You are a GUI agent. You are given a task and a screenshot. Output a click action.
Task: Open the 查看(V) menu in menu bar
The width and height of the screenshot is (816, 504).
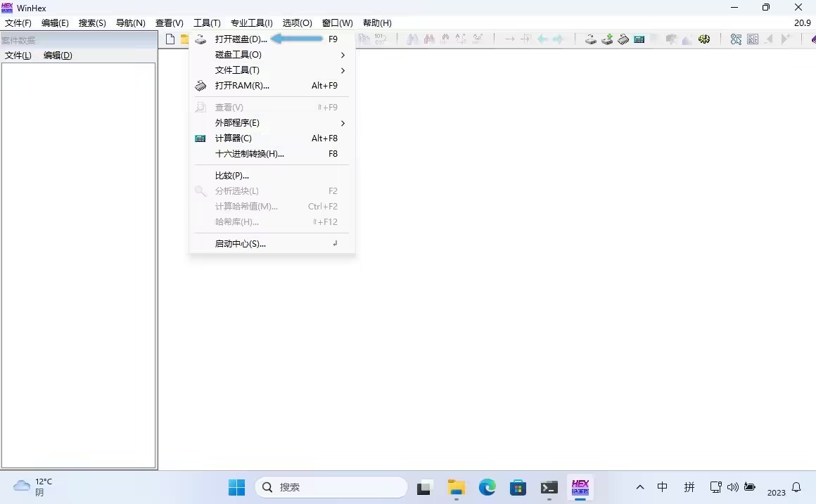point(169,23)
